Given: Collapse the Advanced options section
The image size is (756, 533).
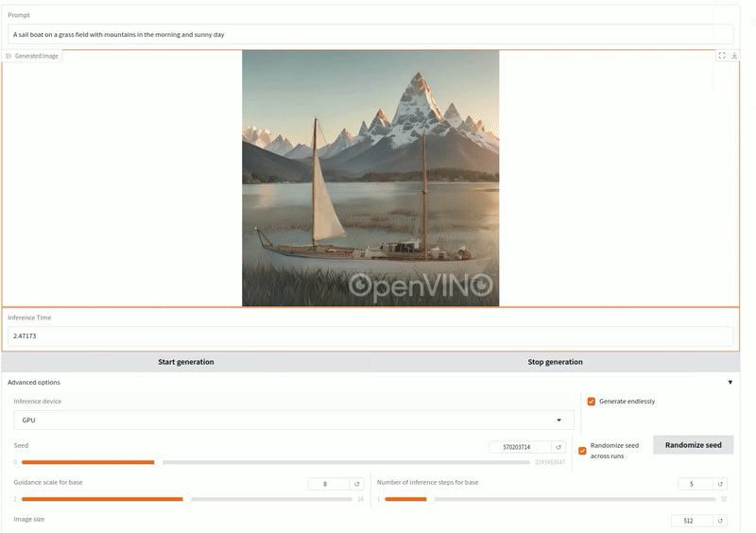Looking at the screenshot, I should 730,382.
